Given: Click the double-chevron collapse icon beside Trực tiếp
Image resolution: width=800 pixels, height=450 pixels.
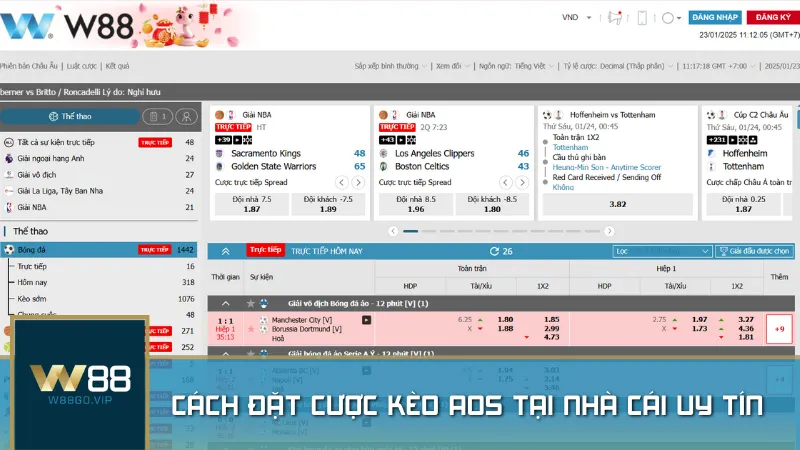Looking at the screenshot, I should pos(225,251).
